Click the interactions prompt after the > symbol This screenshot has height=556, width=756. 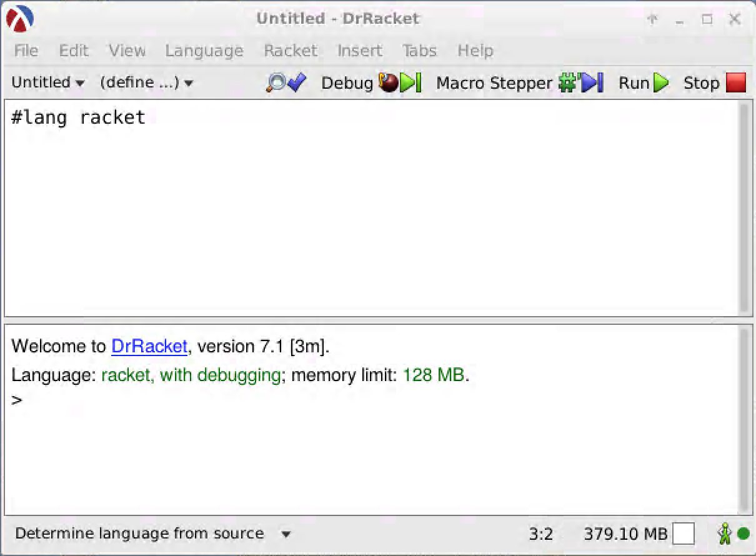point(31,399)
